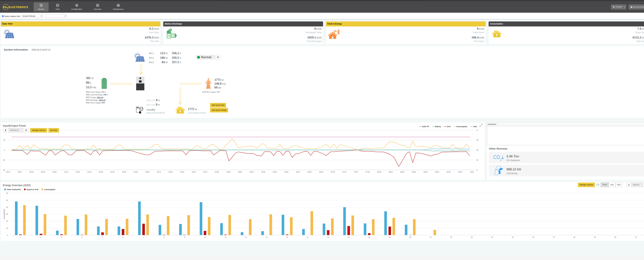Image resolution: width=644 pixels, height=260 pixels.
Task: Click the grid tower icon in diagram
Action: [x=208, y=84]
